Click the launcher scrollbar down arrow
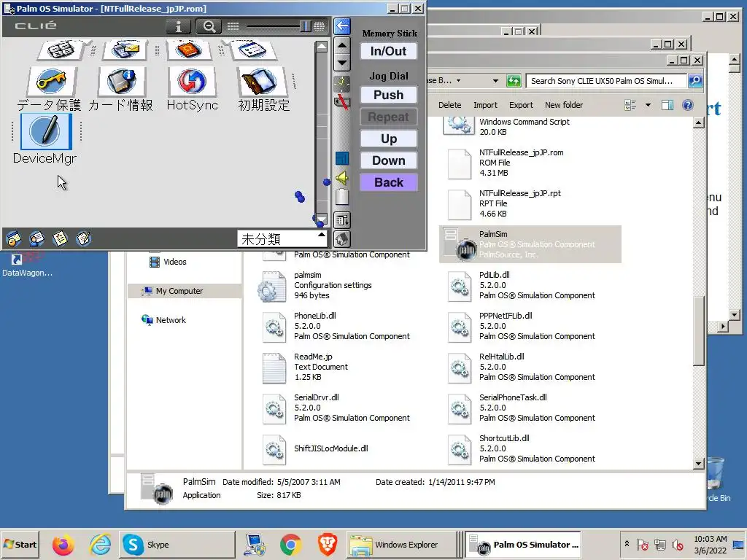747x560 pixels. (322, 219)
